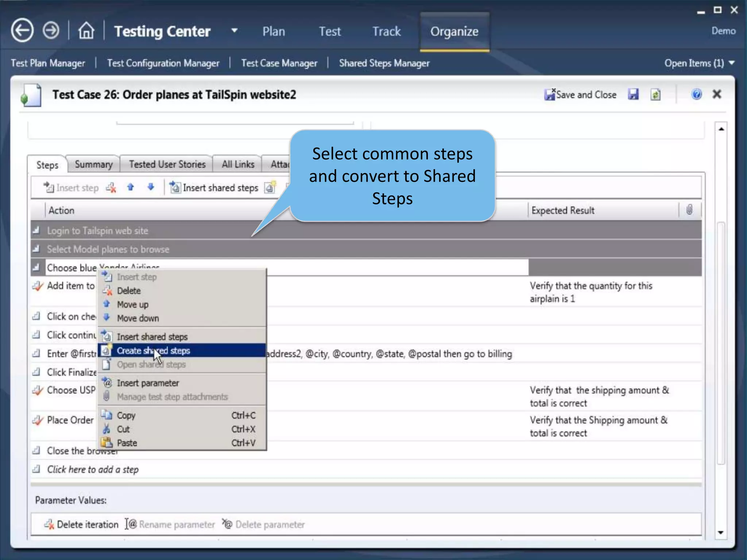Select the 'Login to Tailspin web site' step
747x560 pixels.
click(x=366, y=230)
